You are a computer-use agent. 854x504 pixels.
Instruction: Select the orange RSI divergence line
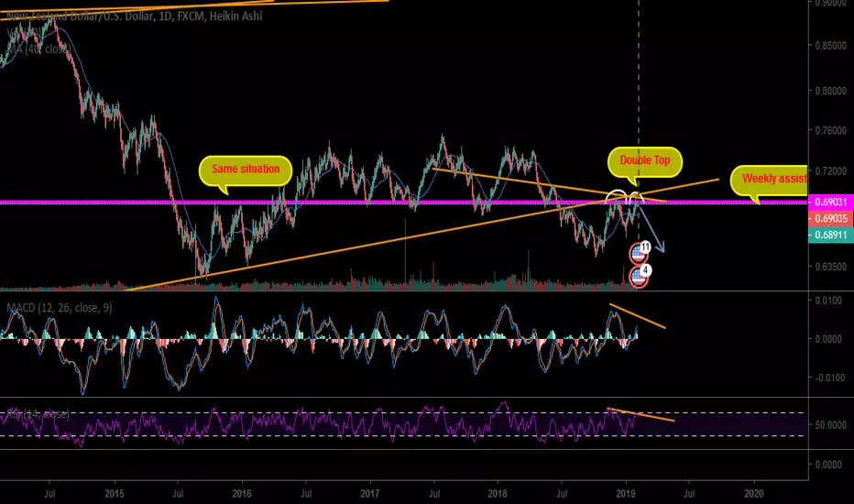(640, 414)
